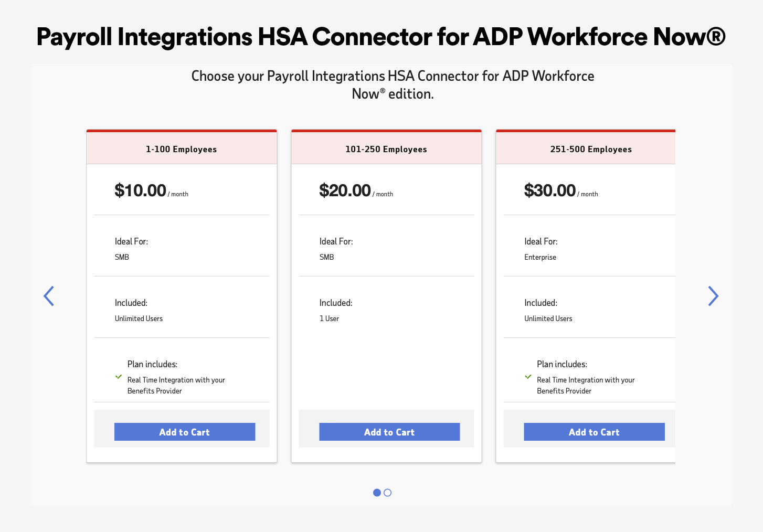Image resolution: width=763 pixels, height=532 pixels.
Task: Click Add to Cart under the $20.00 plan
Action: 389,431
